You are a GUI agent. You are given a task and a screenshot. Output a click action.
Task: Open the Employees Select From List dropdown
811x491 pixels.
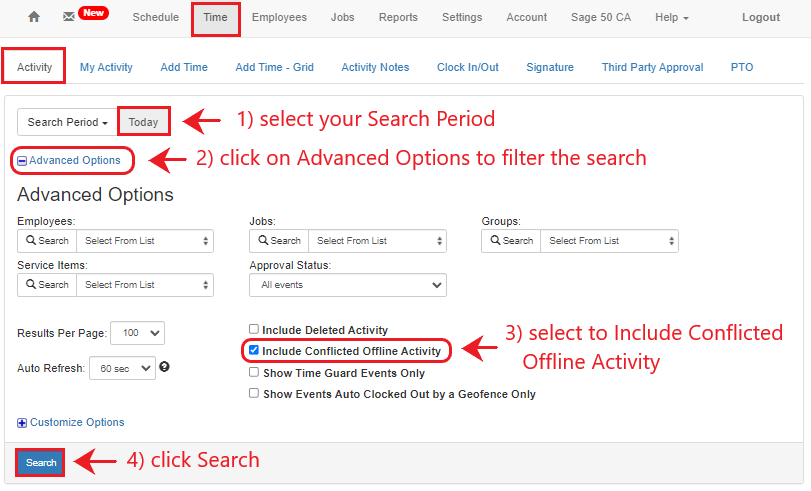point(145,241)
